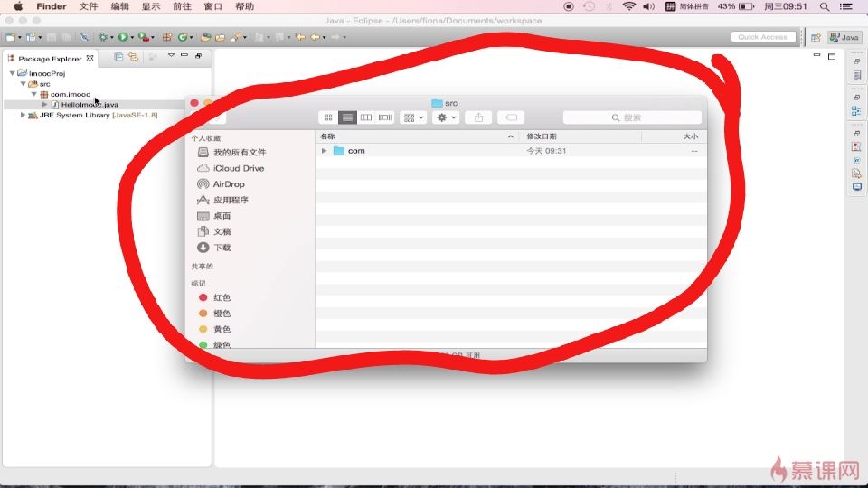This screenshot has width=868, height=488.
Task: Switch Finder to column view
Action: click(x=366, y=117)
